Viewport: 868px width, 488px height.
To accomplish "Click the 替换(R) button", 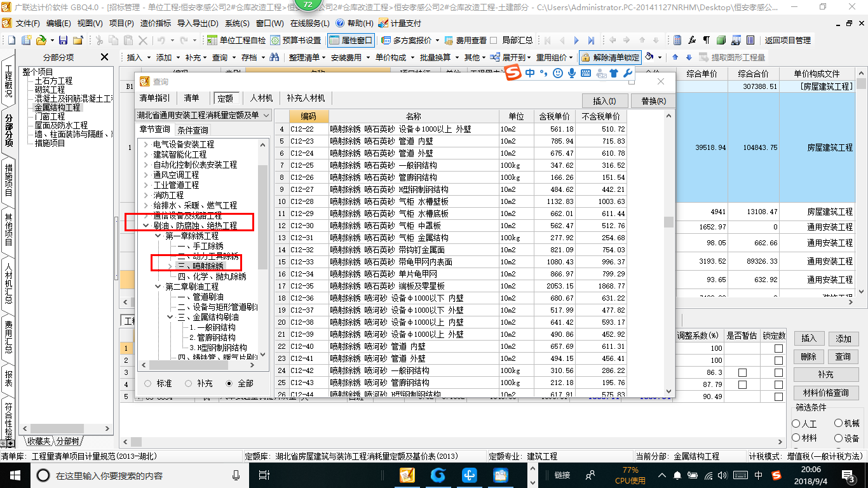I will pyautogui.click(x=653, y=100).
